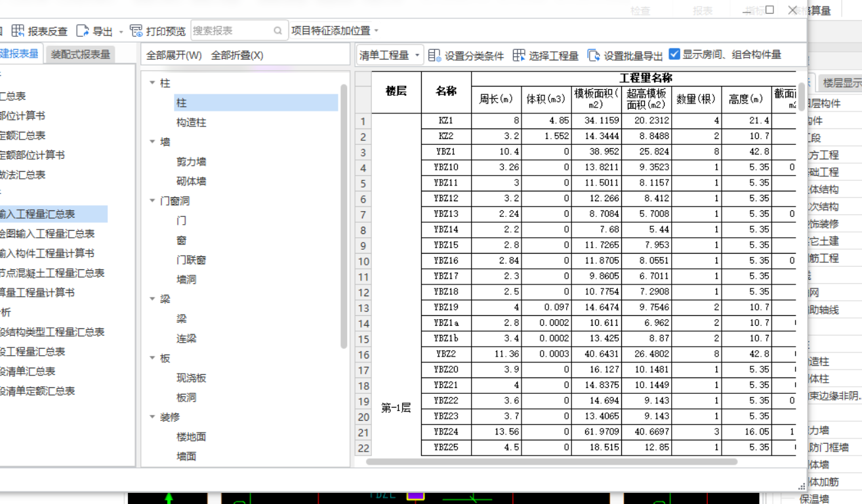The width and height of the screenshot is (862, 504).
Task: Switch to 建报表量 tab
Action: pyautogui.click(x=20, y=54)
